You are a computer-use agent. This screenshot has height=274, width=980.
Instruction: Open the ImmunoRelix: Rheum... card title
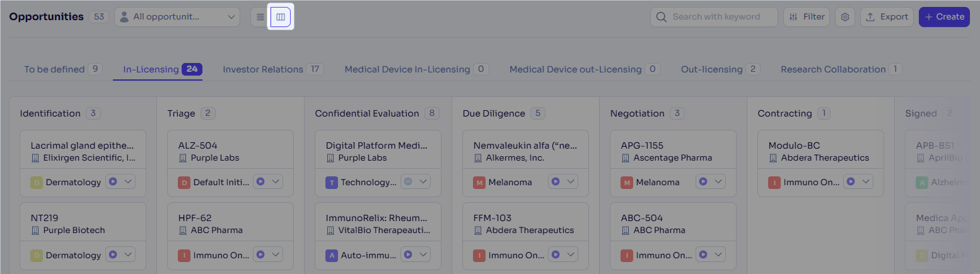(377, 218)
